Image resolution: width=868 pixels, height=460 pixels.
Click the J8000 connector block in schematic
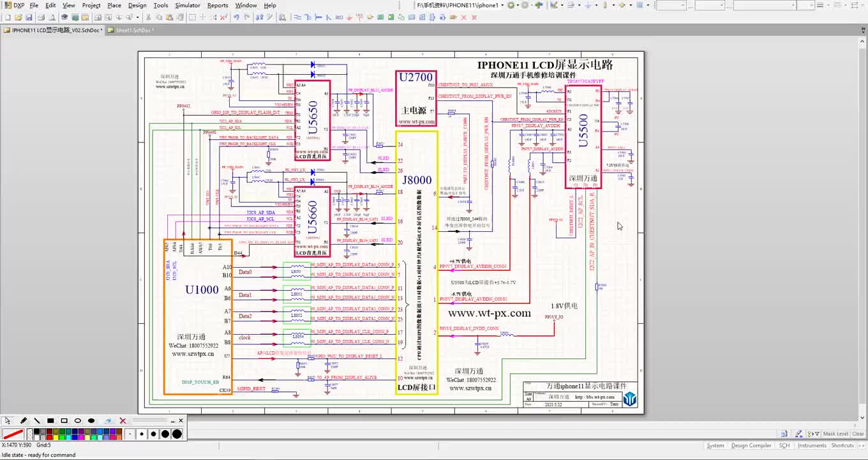tap(417, 262)
